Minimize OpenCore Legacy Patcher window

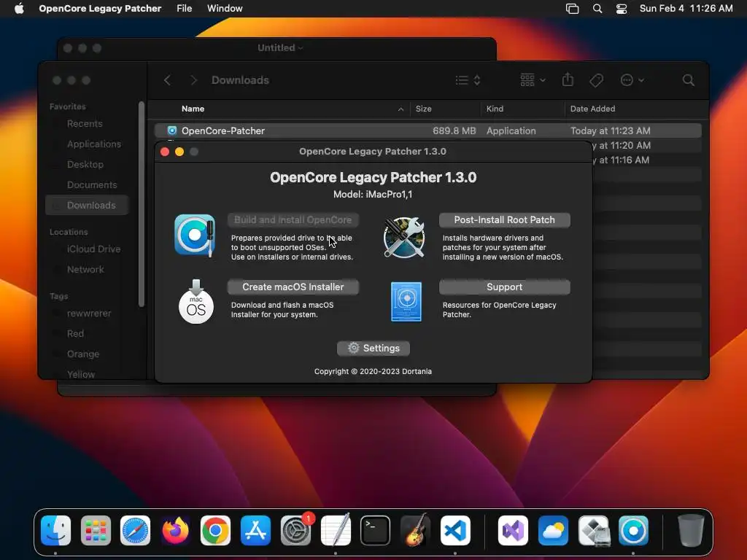point(179,152)
